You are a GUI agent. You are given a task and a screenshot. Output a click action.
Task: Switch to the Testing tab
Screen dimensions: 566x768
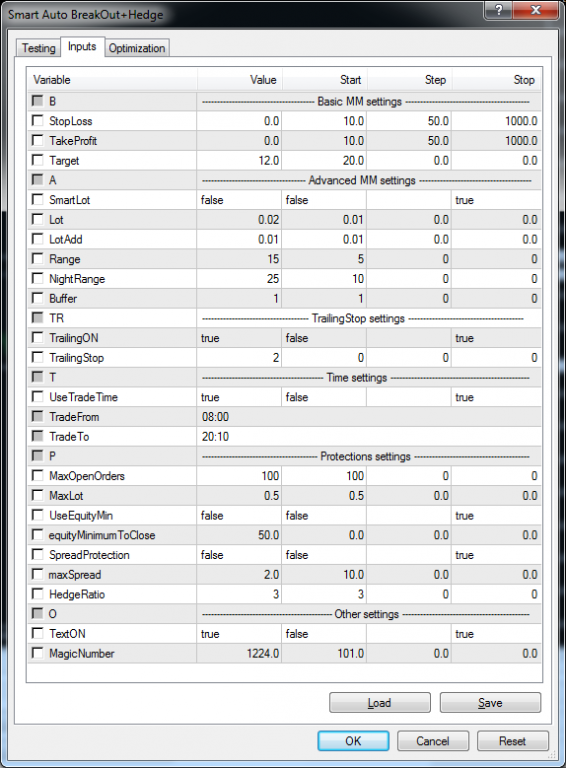(38, 48)
